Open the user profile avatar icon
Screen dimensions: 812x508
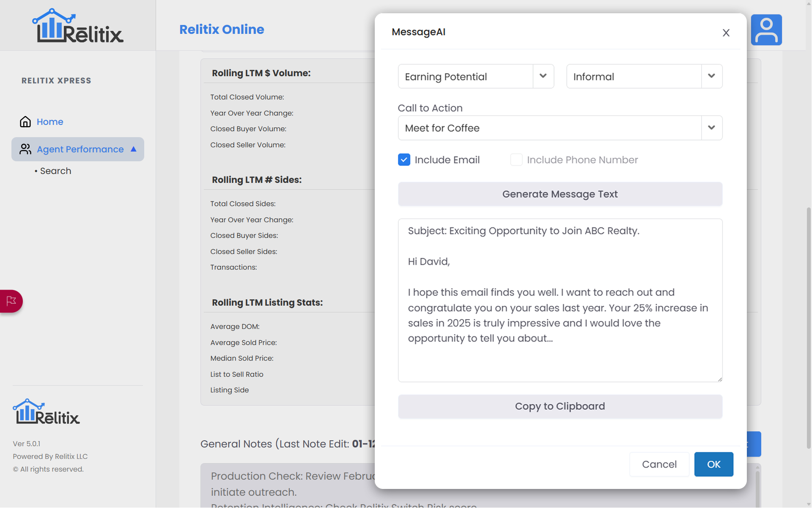[x=766, y=30]
